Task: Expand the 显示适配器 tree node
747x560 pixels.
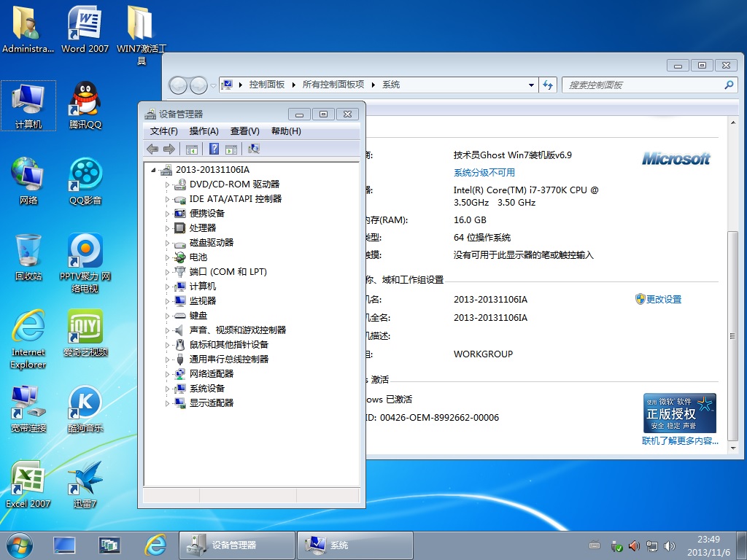Action: [167, 403]
